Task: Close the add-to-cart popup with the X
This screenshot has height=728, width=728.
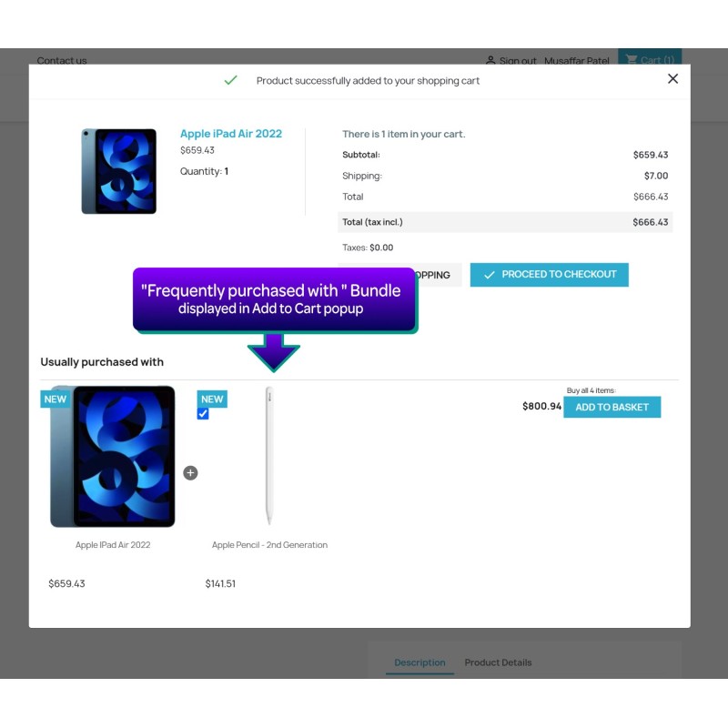Action: coord(672,79)
